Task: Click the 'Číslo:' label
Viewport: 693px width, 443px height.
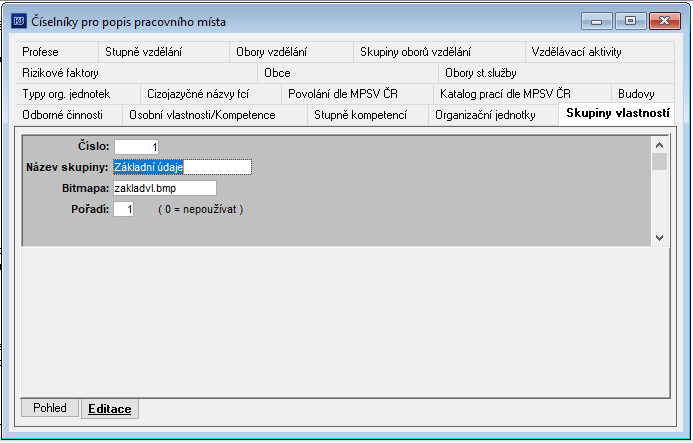Action: point(94,146)
